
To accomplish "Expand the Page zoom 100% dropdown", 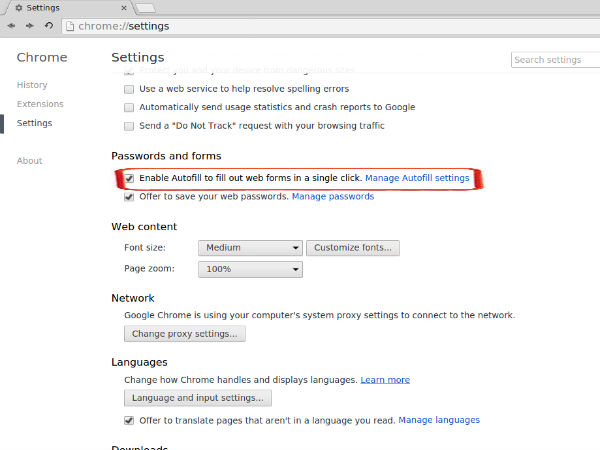I will pyautogui.click(x=250, y=270).
